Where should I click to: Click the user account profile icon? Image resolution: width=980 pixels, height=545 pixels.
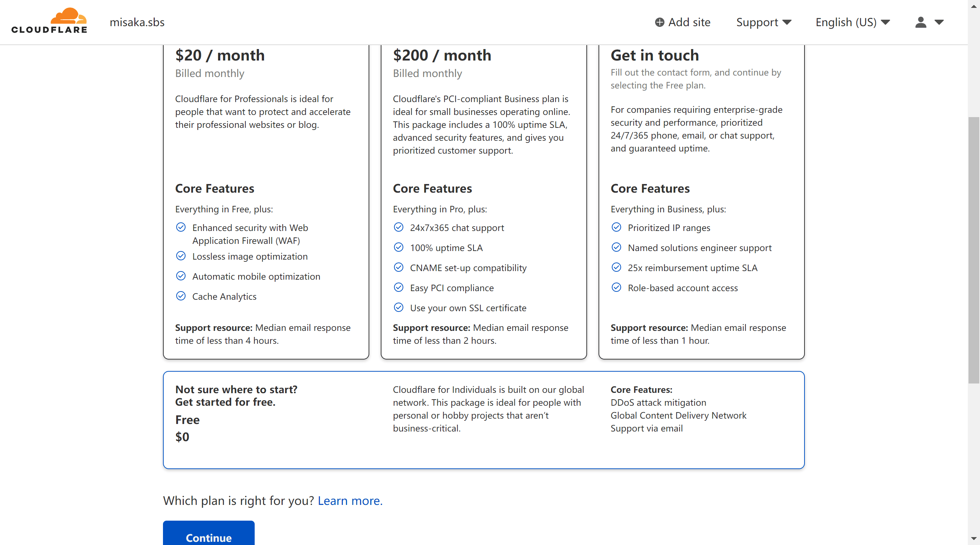920,23
